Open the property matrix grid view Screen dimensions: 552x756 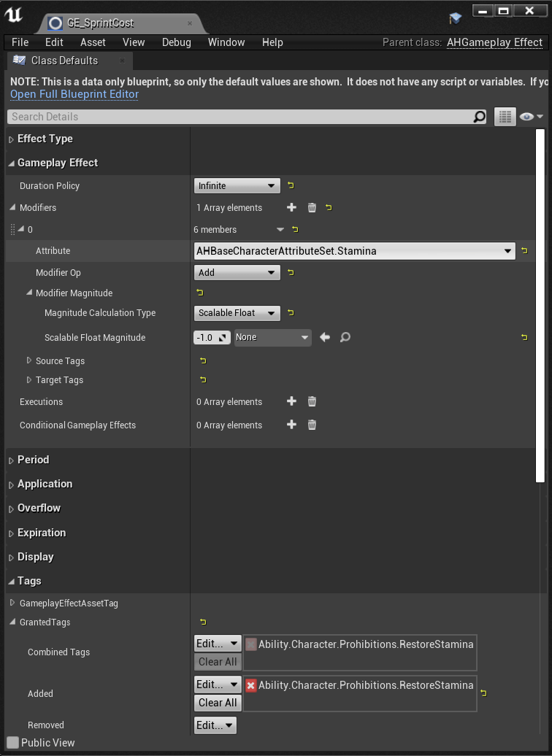(x=505, y=117)
